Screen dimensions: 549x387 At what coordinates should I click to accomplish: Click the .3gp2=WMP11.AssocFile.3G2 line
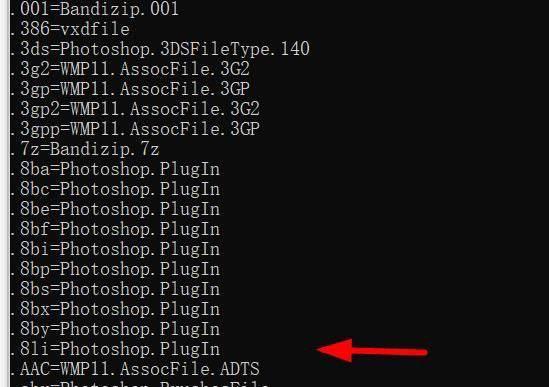click(135, 109)
